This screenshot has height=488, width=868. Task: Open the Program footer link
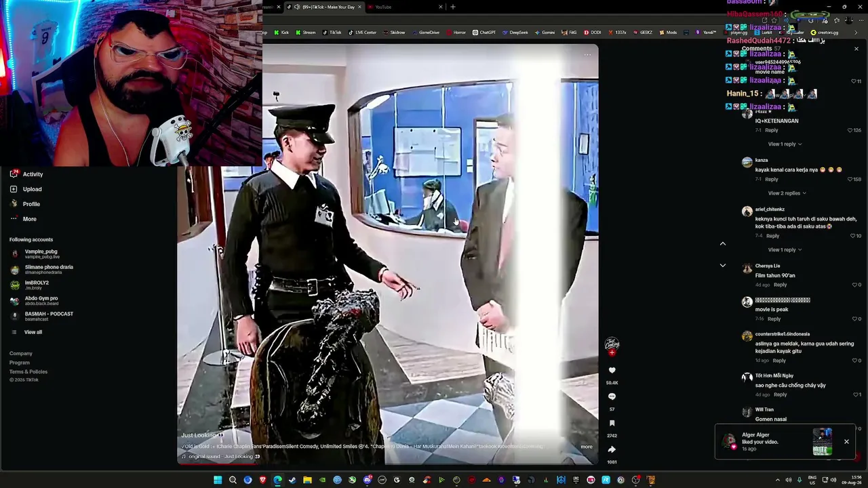[x=20, y=363]
